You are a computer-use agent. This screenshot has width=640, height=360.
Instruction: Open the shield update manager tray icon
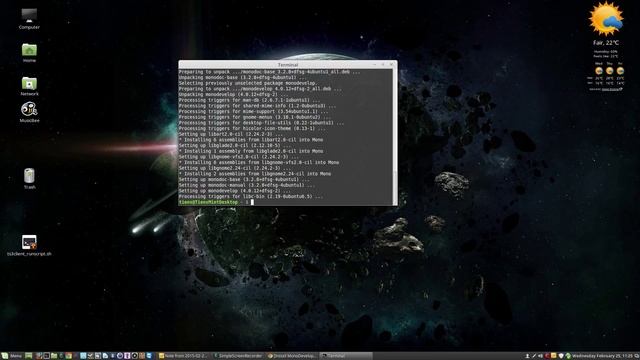point(561,356)
